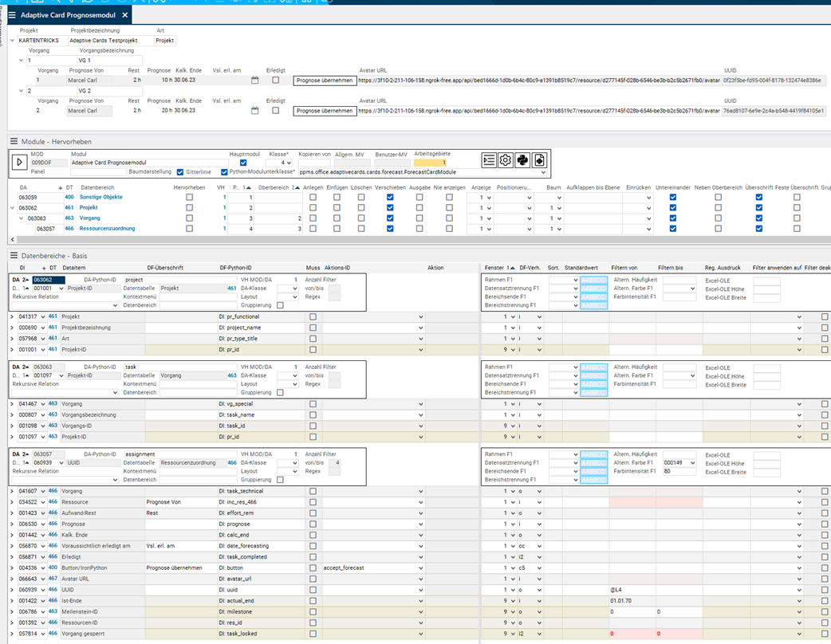
Task: Click Prognose übernehmen button for Vorgang 1
Action: point(325,80)
